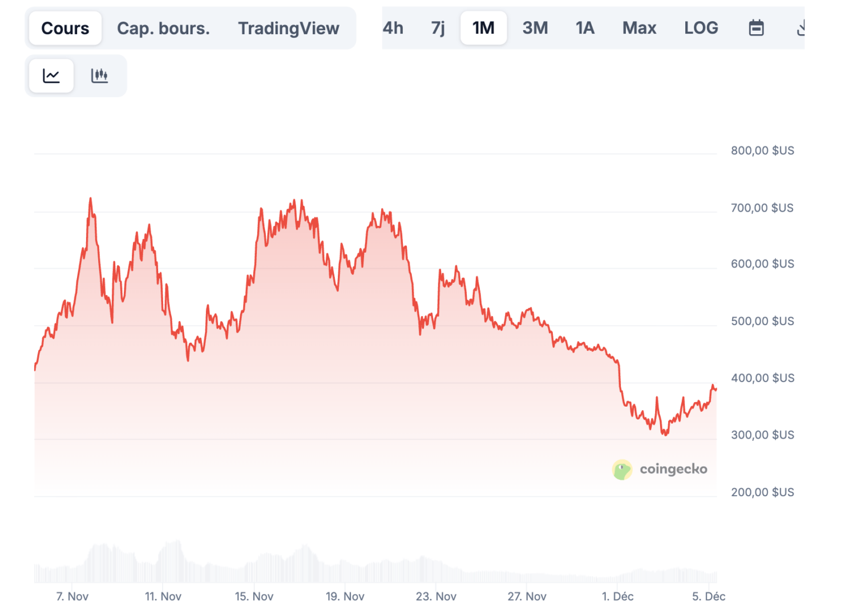Select the 4h time range
This screenshot has height=616, width=857.
tap(393, 28)
